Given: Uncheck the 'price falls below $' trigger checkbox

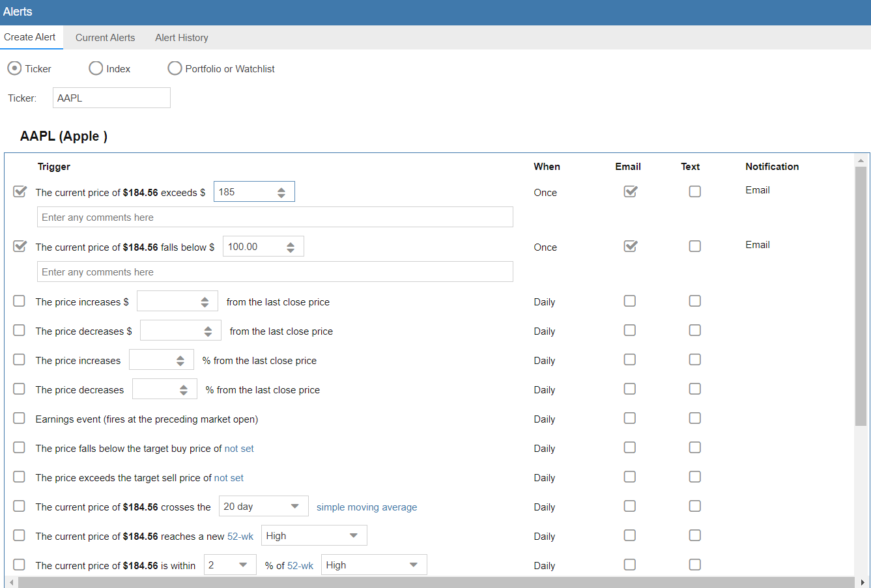Looking at the screenshot, I should tap(20, 246).
